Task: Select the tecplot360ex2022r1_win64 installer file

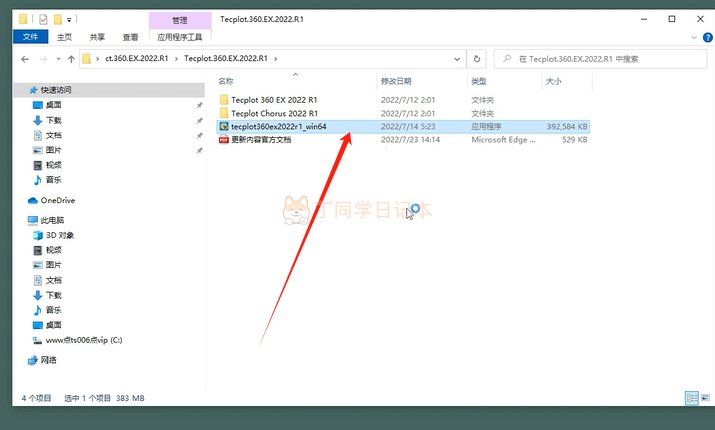Action: click(x=278, y=127)
